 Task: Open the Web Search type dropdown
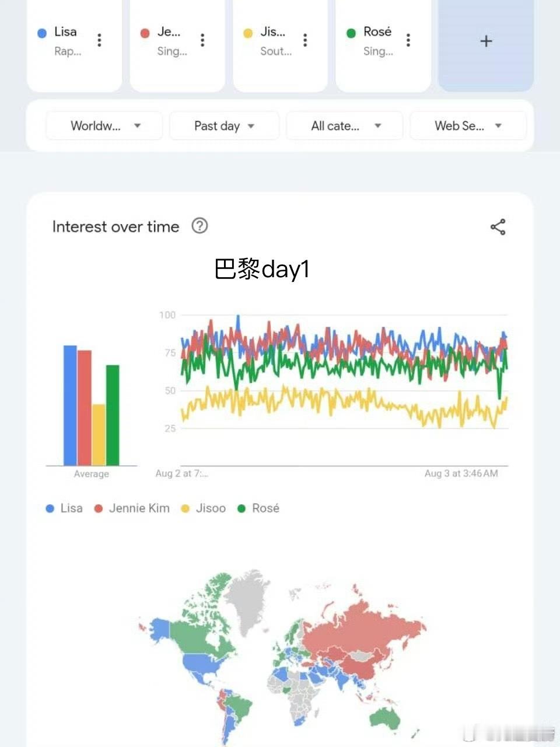click(468, 125)
